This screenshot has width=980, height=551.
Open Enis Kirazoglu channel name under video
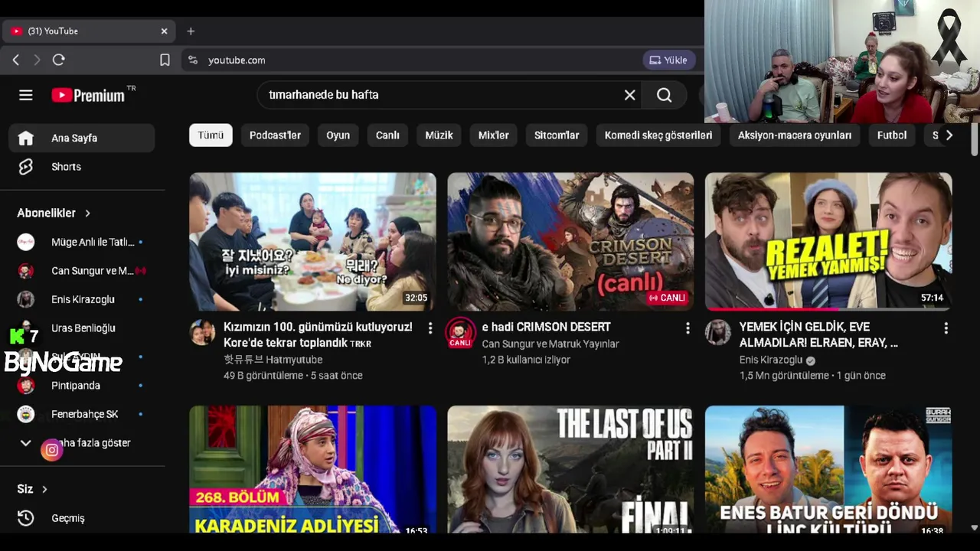coord(771,360)
